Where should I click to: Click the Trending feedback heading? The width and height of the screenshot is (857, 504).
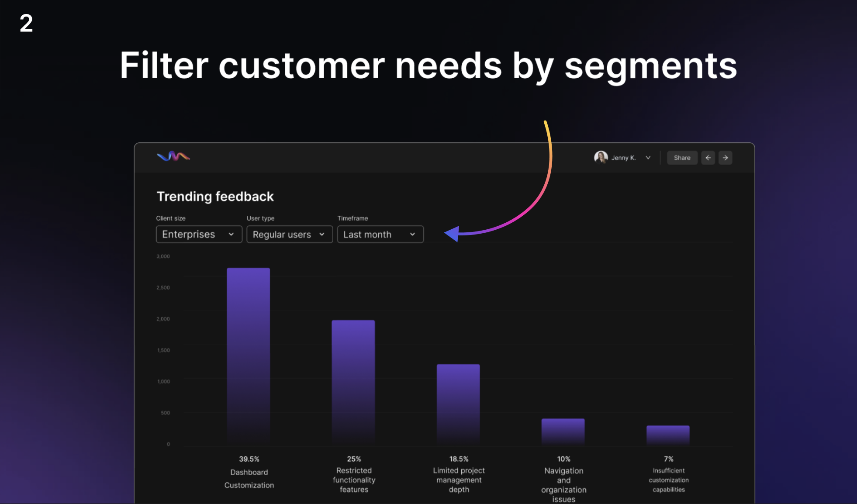tap(215, 197)
